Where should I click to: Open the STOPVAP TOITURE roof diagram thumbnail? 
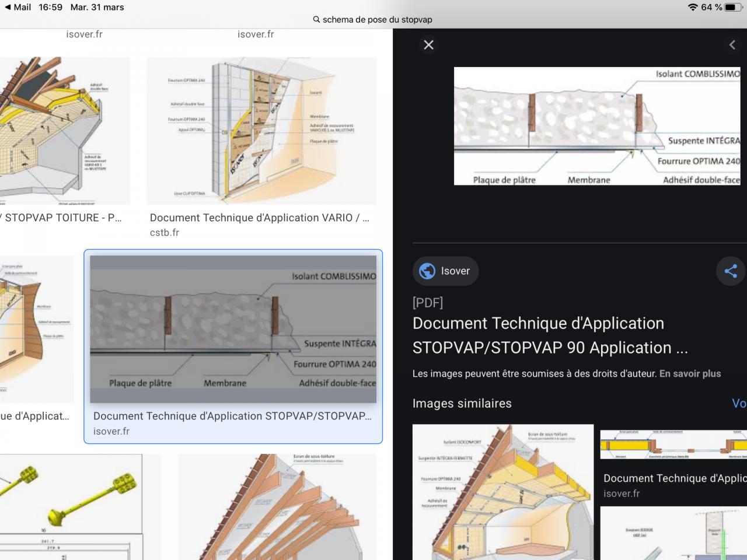click(x=65, y=131)
